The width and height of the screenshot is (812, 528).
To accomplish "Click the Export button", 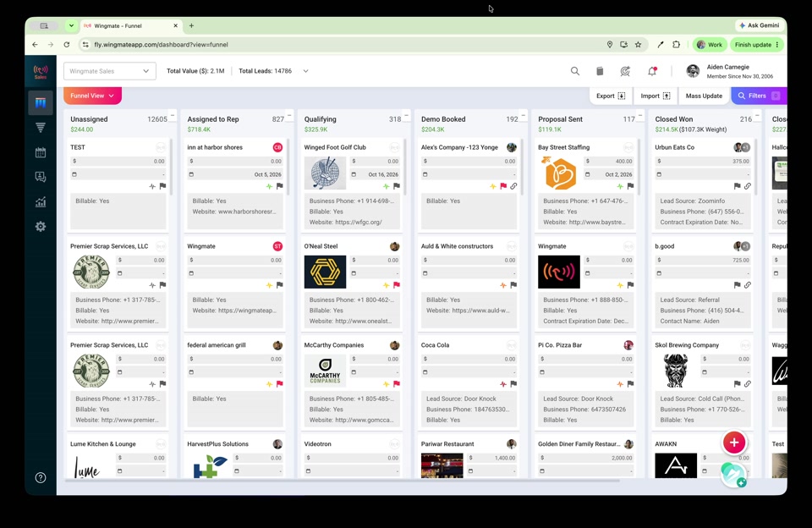I will [x=611, y=96].
